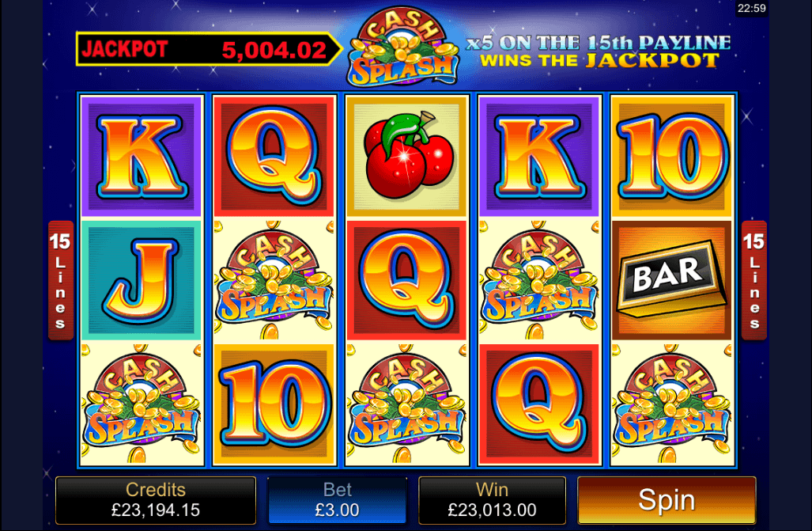This screenshot has height=531, width=812.
Task: Tap the left 15 Lines indicator
Action: (x=61, y=281)
